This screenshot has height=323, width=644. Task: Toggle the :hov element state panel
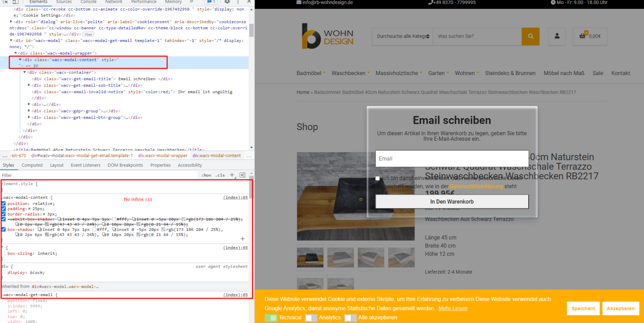coord(206,175)
